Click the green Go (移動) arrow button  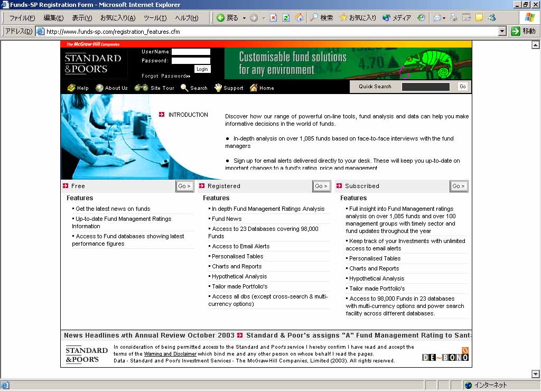tap(523, 31)
